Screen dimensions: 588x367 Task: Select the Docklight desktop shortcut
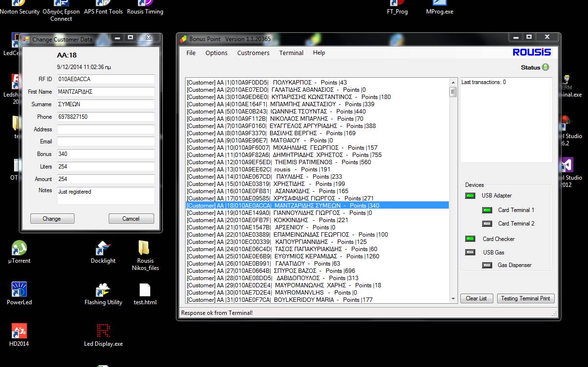tap(103, 249)
